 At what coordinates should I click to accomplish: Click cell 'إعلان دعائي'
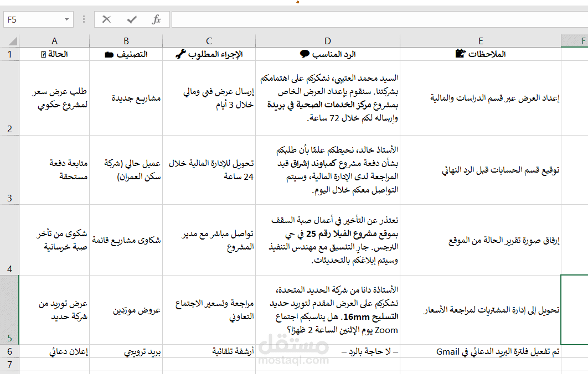click(x=54, y=351)
